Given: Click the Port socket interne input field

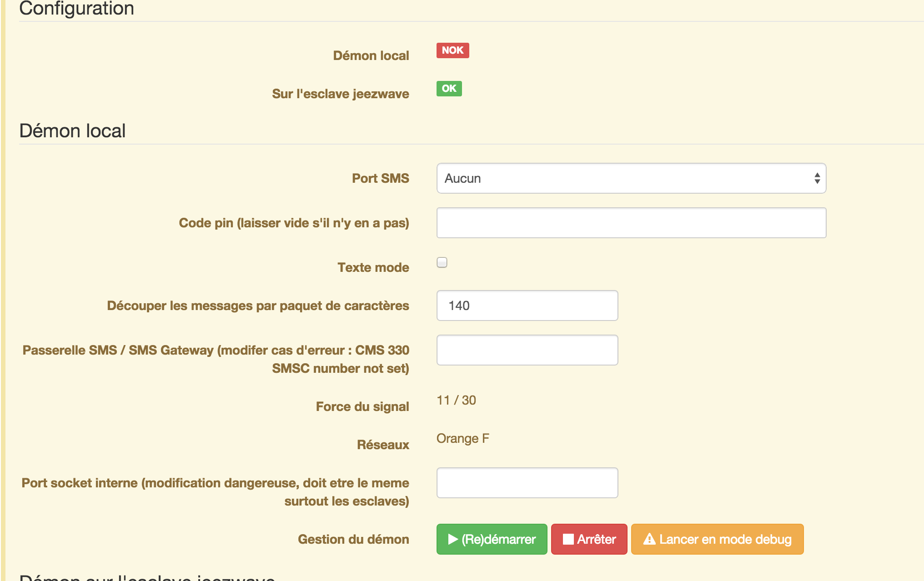Looking at the screenshot, I should [x=527, y=483].
